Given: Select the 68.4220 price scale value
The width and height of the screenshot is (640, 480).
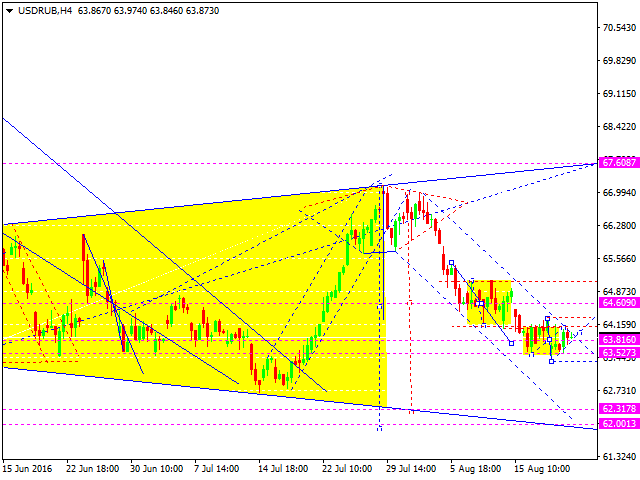Looking at the screenshot, I should click(620, 127).
